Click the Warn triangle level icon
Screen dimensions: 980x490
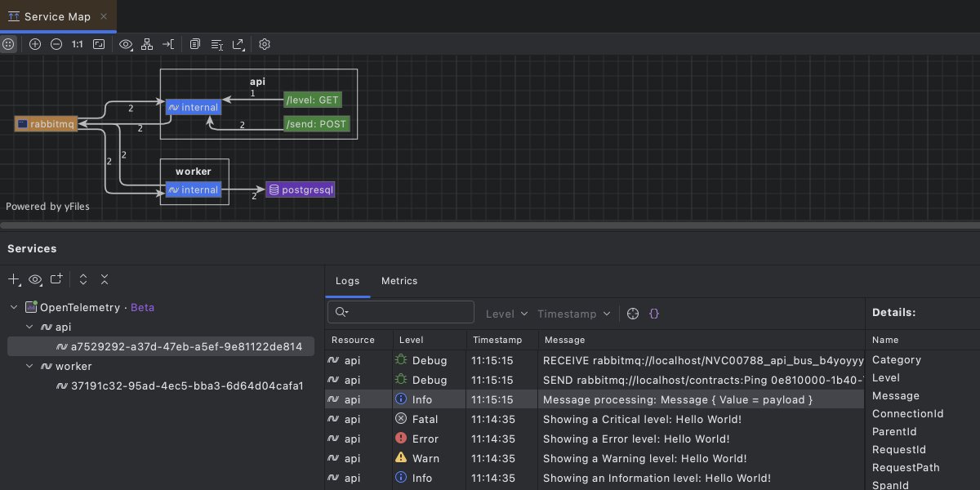tap(401, 458)
